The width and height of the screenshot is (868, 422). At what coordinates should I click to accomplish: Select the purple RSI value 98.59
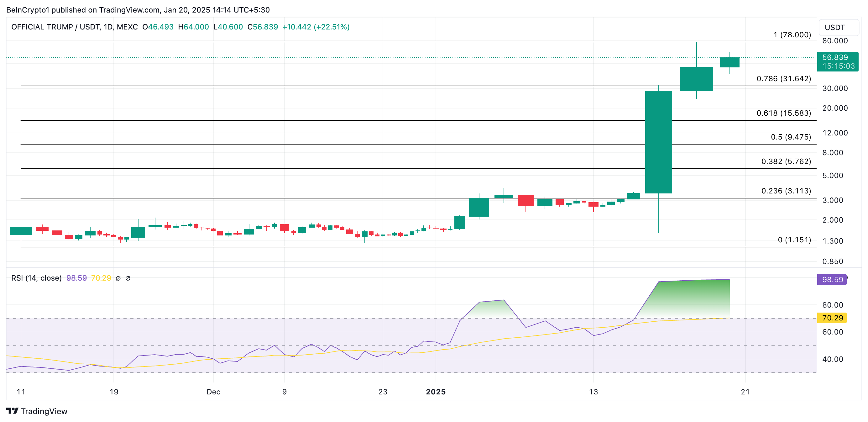pyautogui.click(x=76, y=278)
